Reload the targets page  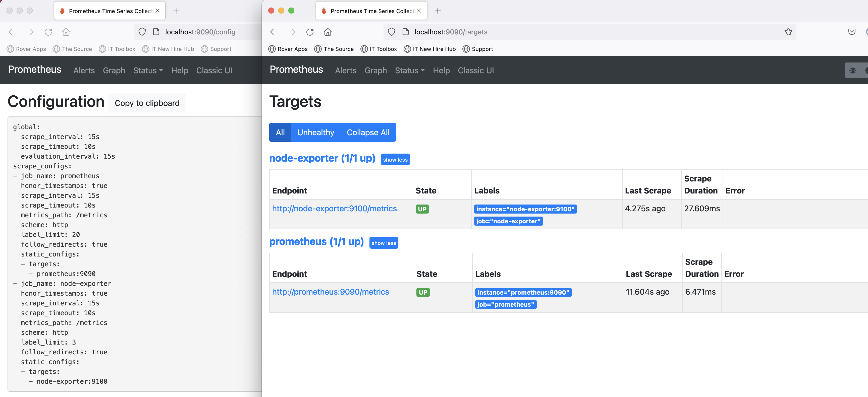coord(310,32)
